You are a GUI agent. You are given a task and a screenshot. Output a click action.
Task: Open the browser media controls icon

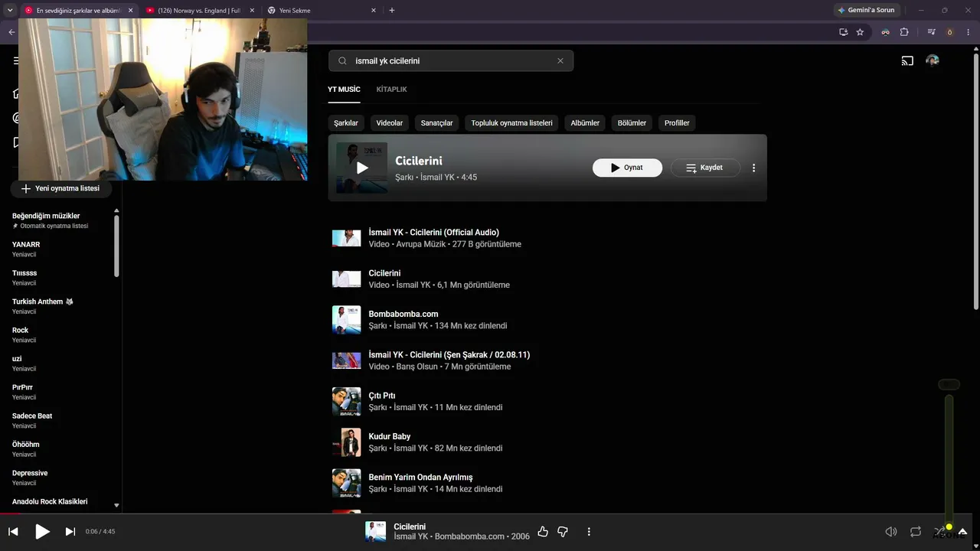tap(931, 32)
